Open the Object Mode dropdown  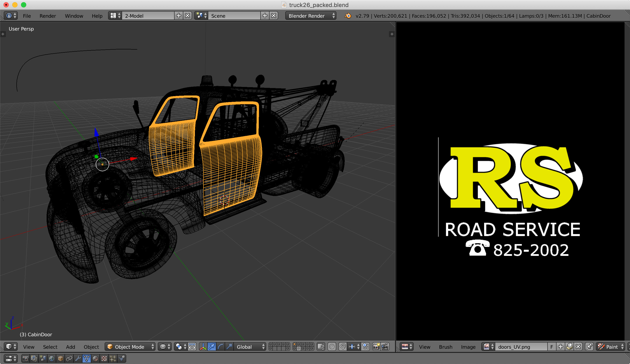point(130,347)
